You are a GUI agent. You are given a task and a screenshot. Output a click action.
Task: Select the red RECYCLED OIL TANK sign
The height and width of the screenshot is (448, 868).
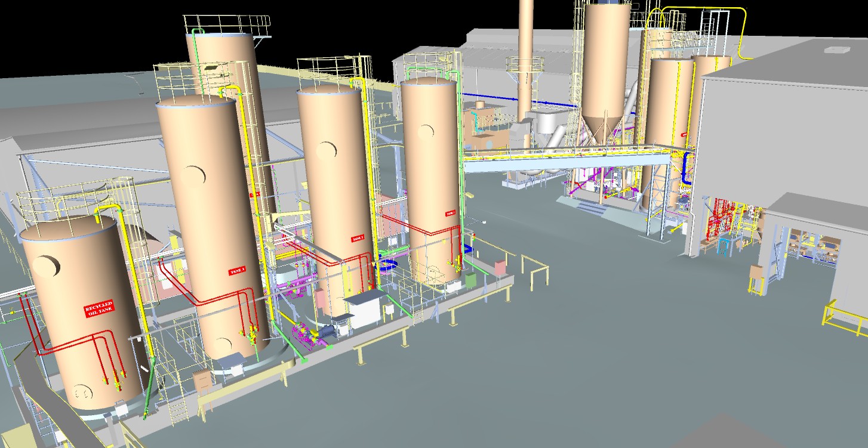(x=99, y=309)
